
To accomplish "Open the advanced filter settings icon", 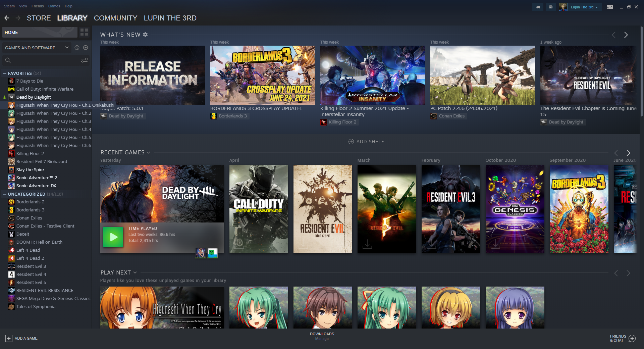I will [x=84, y=60].
